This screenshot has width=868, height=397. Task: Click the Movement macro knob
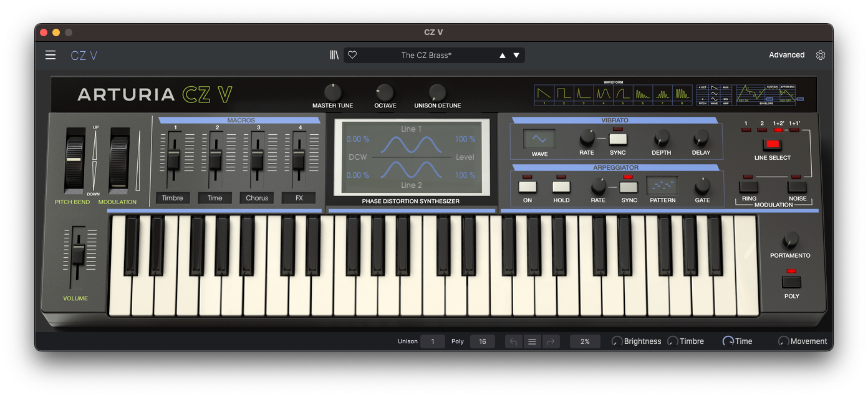783,341
